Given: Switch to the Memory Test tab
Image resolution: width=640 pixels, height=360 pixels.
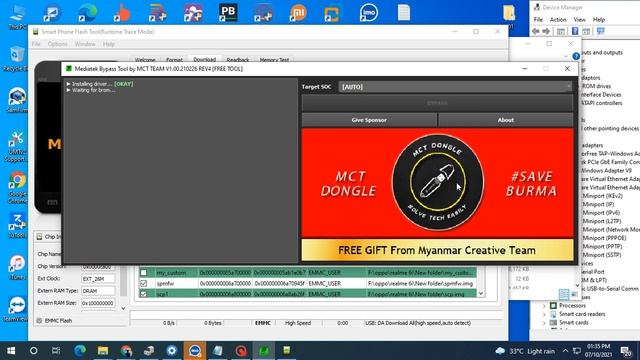Looking at the screenshot, I should (274, 60).
